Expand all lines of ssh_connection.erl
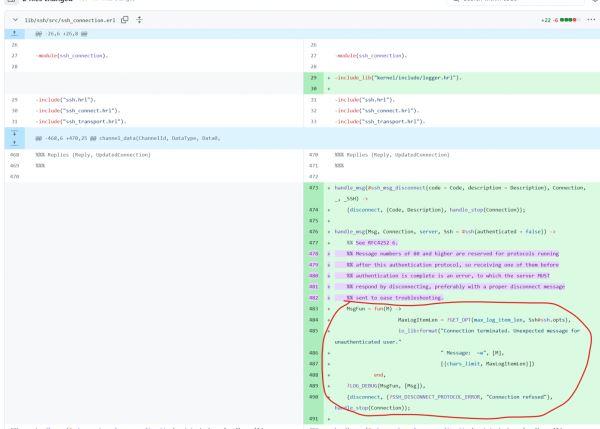Viewport: 600px width, 429px height. coord(139,20)
